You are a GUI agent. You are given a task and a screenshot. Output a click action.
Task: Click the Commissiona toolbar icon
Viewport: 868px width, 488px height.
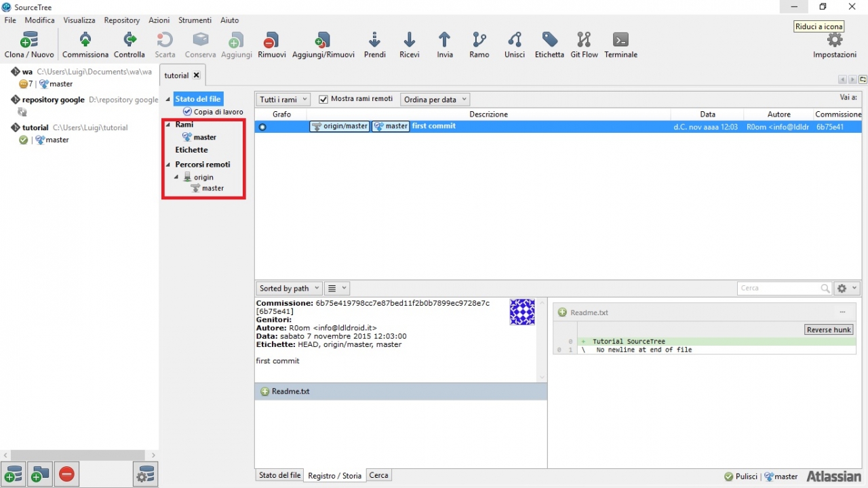pos(85,40)
